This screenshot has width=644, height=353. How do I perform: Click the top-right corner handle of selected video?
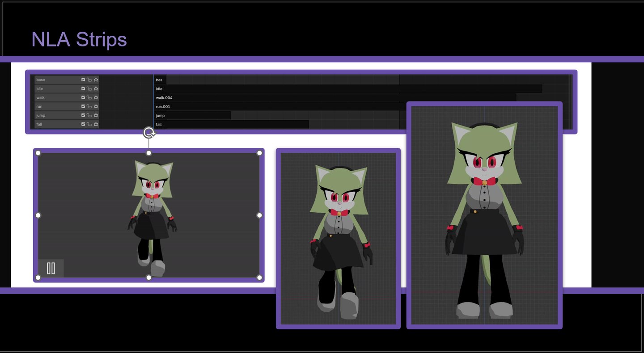(259, 153)
